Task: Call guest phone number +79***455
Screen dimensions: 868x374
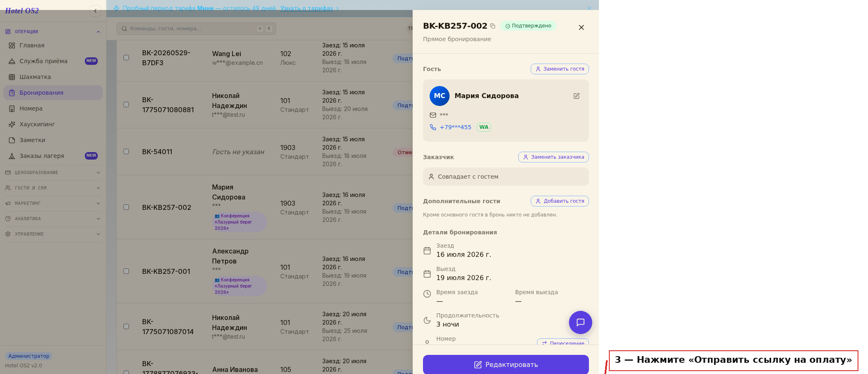Action: [455, 127]
